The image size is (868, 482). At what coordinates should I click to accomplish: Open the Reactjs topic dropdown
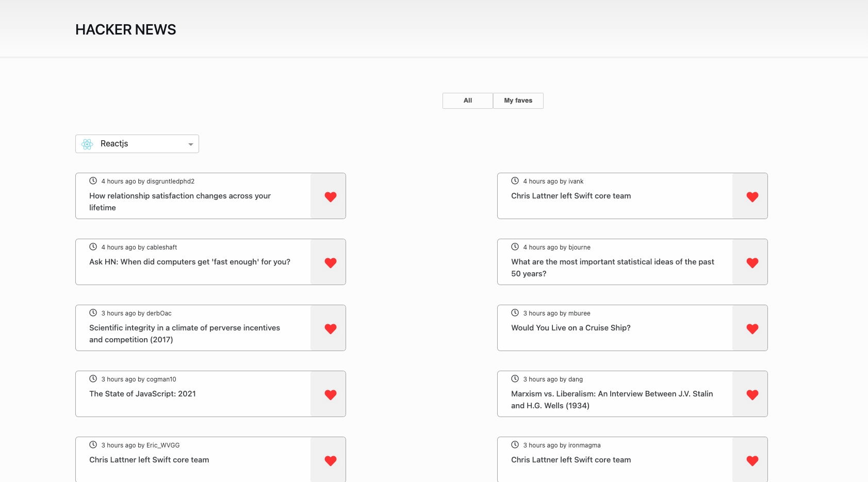(137, 144)
